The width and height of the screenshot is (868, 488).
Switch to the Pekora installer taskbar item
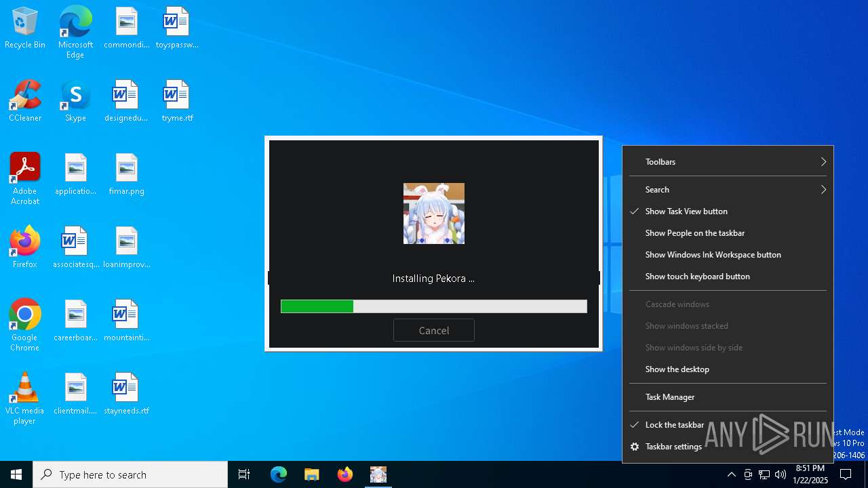click(378, 474)
